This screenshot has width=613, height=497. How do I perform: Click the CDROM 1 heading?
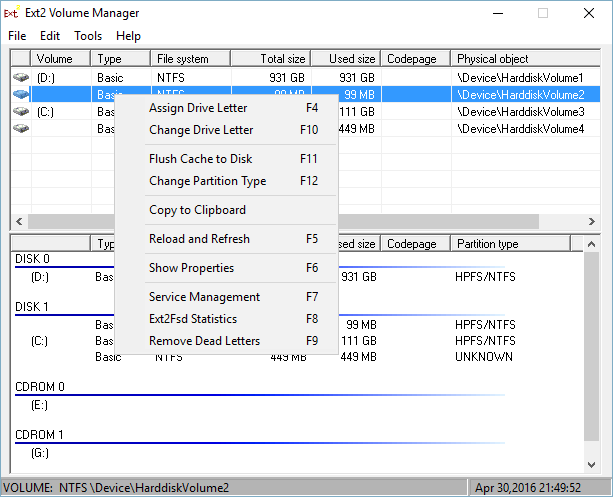point(39,435)
